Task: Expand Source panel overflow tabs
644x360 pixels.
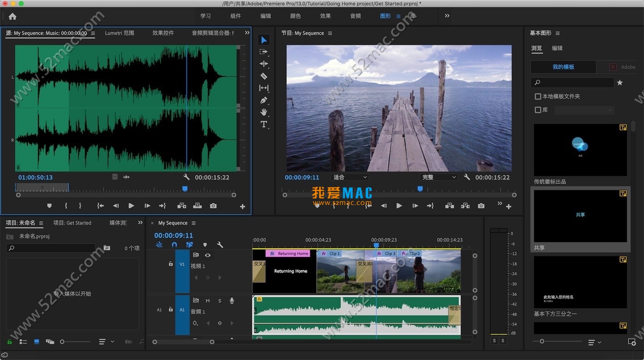Action: click(247, 33)
